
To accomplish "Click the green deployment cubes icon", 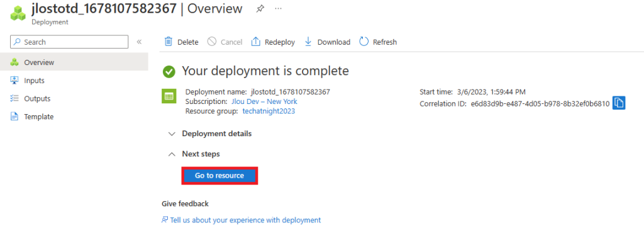I will click(18, 13).
